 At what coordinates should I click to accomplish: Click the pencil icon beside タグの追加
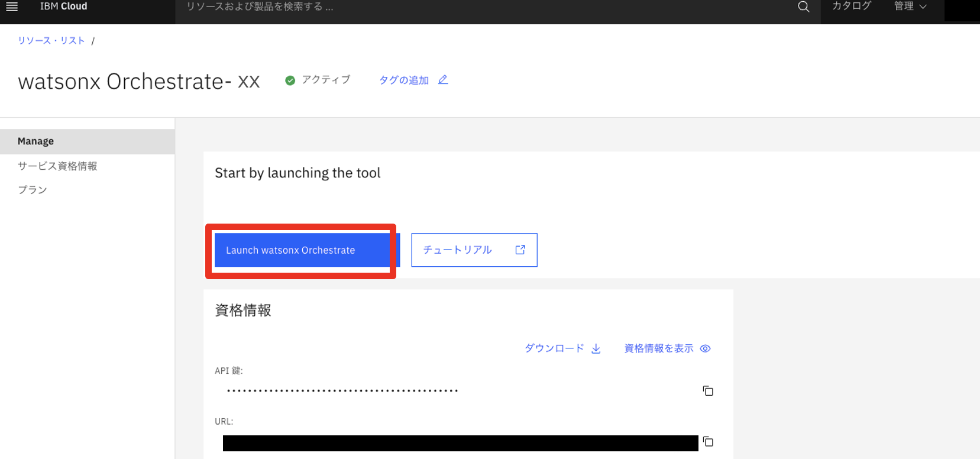[443, 80]
